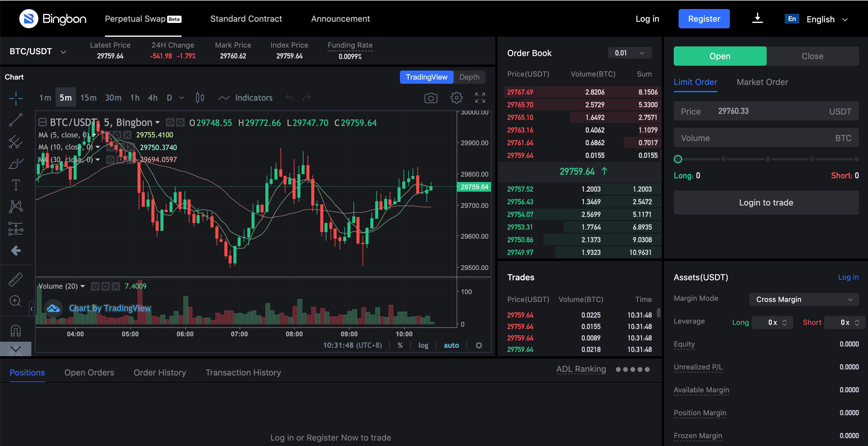Select the magnet mode tool
This screenshot has width=868, height=446.
(15, 331)
